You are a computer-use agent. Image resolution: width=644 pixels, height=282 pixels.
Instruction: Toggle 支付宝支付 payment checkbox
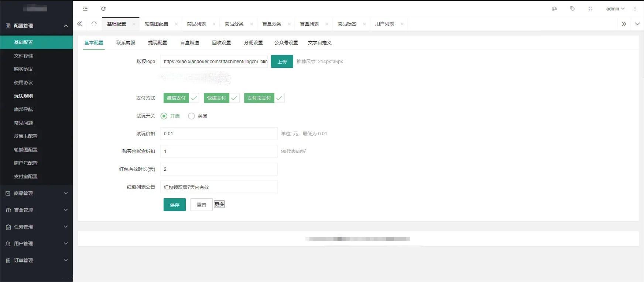tap(264, 98)
